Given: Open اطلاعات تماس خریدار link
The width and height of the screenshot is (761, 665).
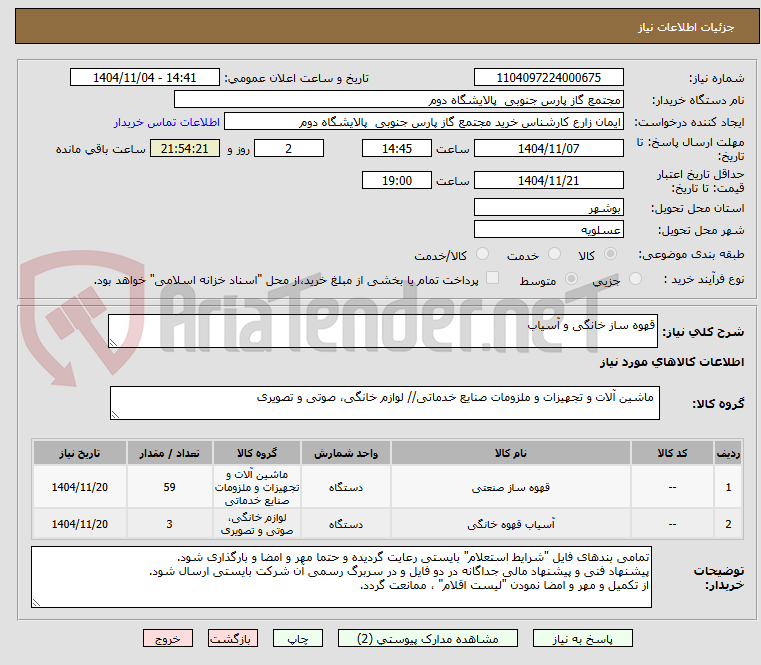Looking at the screenshot, I should [167, 122].
